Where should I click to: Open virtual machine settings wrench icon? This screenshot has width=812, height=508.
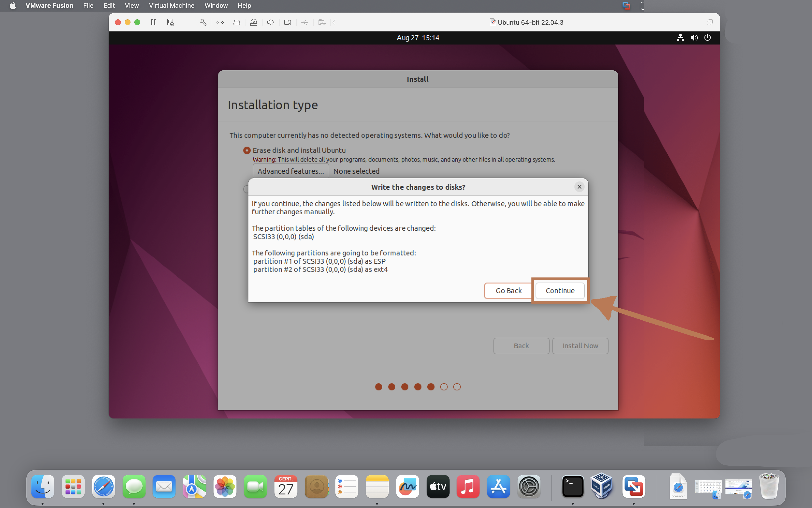point(203,22)
